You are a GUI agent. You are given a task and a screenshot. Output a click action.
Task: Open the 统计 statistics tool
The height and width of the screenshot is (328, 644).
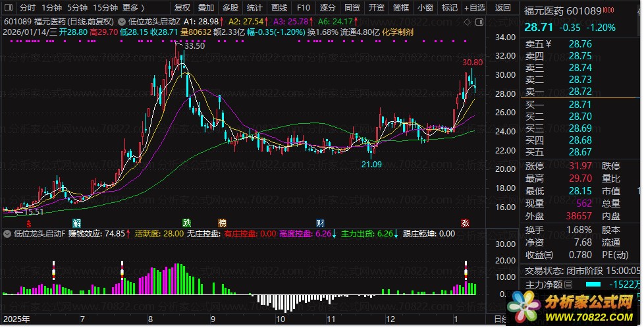click(x=255, y=7)
